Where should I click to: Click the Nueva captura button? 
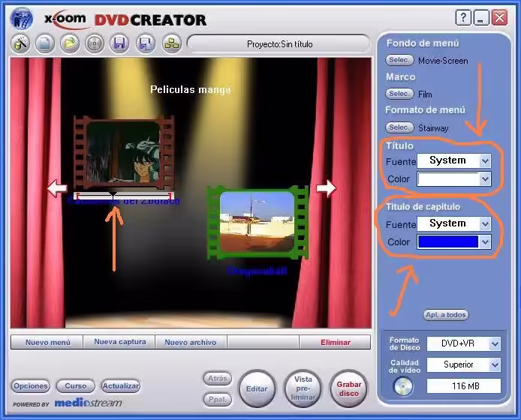(119, 342)
